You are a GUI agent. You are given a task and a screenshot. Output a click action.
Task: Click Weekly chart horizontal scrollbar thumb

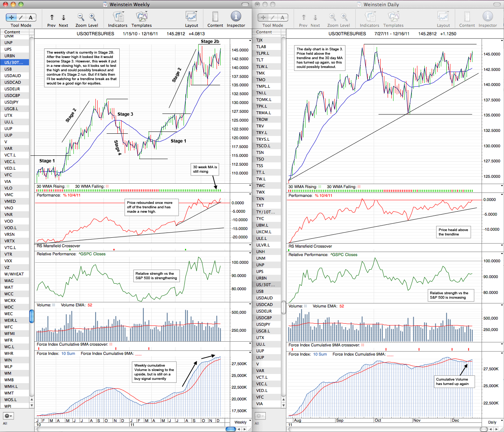click(231, 429)
